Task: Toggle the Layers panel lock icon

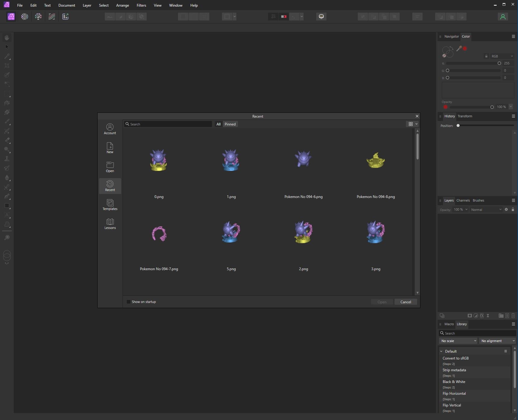Action: point(513,209)
